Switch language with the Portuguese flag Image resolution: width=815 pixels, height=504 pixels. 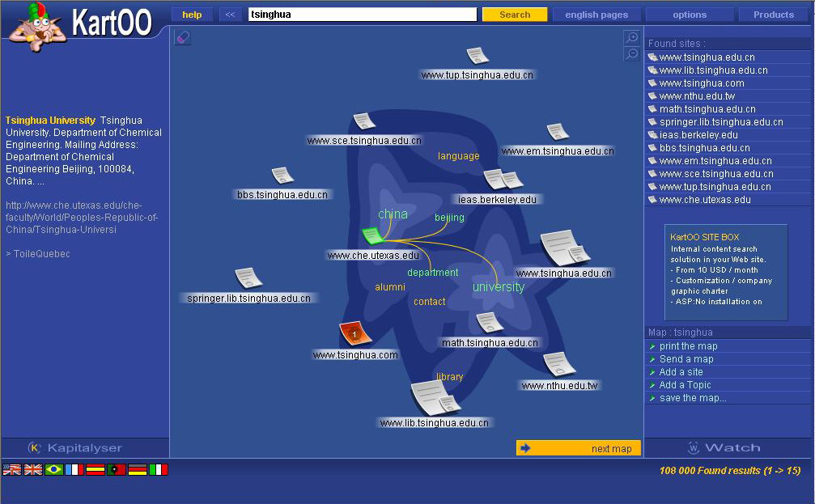(x=116, y=470)
